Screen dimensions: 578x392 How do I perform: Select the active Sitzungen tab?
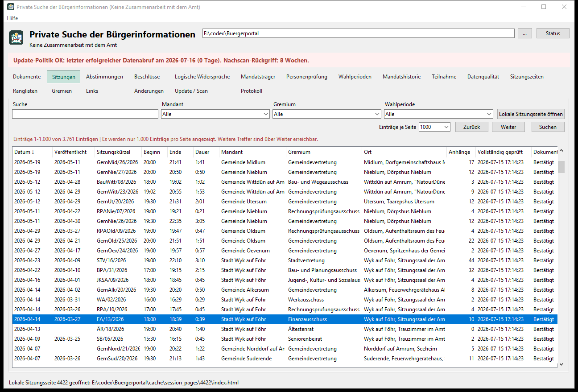click(63, 77)
